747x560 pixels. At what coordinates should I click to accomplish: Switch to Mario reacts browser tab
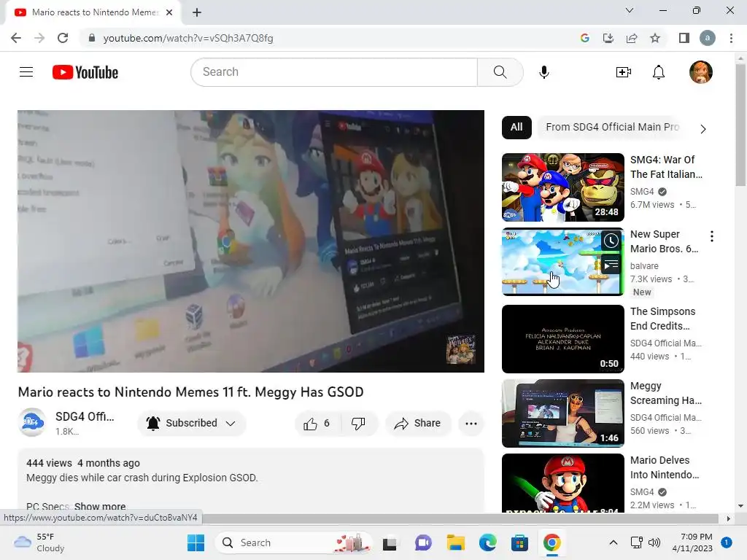coord(93,12)
